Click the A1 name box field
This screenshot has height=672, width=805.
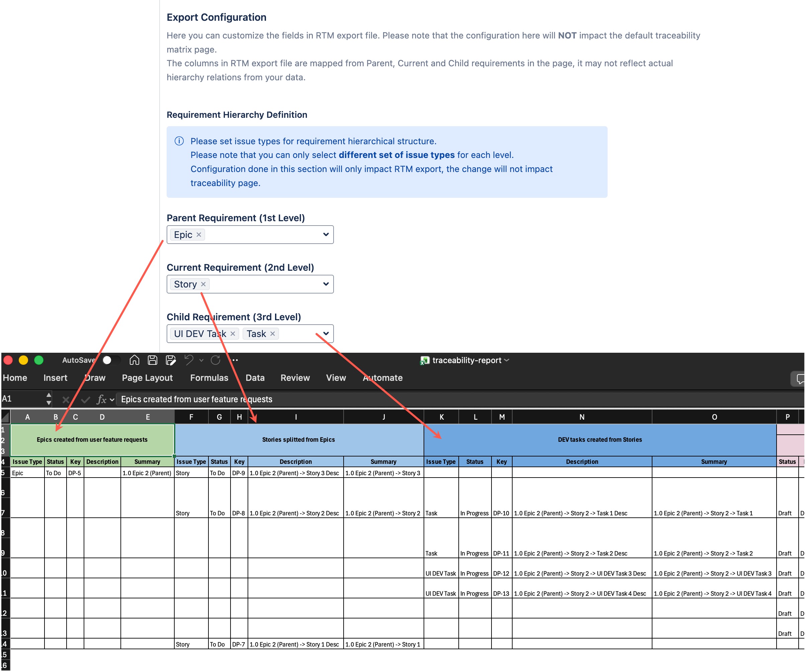coord(23,399)
